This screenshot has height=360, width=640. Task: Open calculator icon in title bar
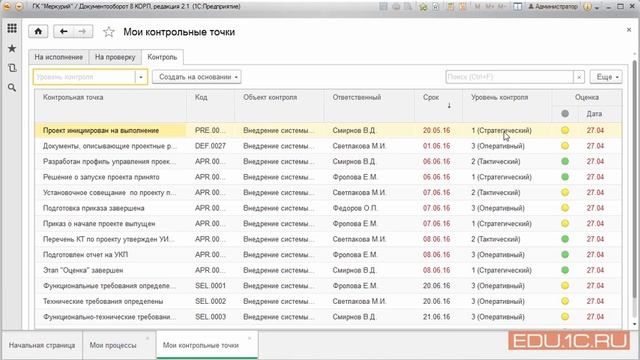451,7
